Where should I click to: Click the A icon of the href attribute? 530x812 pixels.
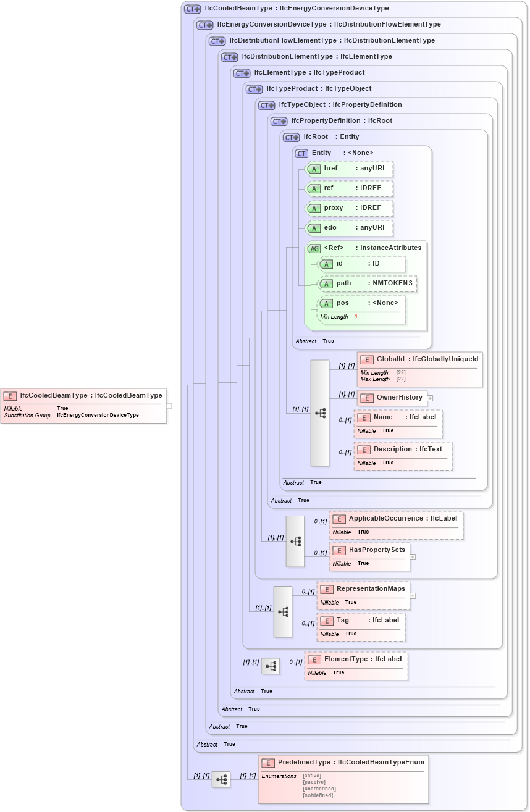click(314, 168)
